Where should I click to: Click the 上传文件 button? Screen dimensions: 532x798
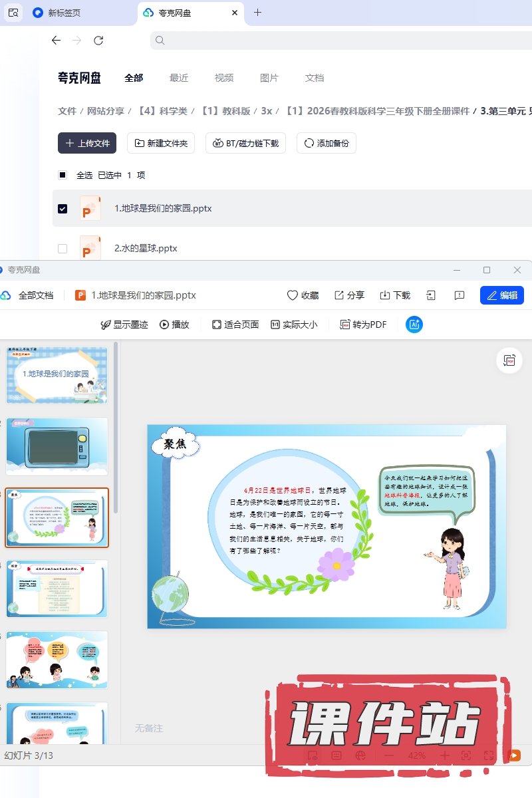pyautogui.click(x=87, y=143)
